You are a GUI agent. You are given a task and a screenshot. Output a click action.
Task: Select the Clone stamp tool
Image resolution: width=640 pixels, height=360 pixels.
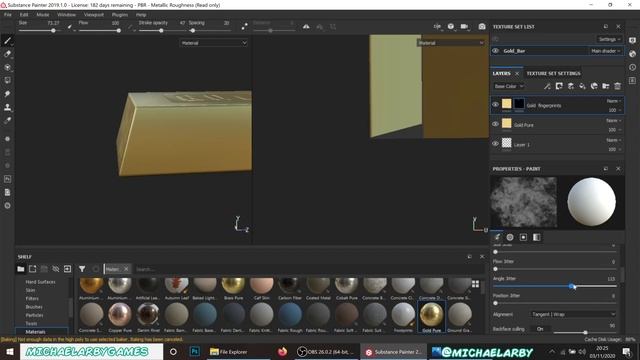[7, 107]
